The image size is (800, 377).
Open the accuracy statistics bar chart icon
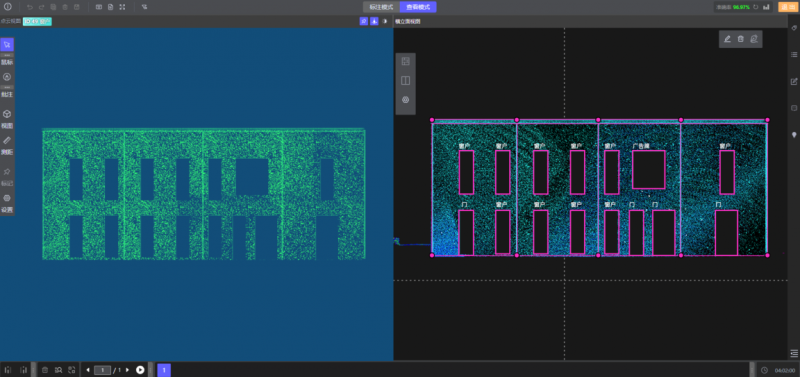766,7
